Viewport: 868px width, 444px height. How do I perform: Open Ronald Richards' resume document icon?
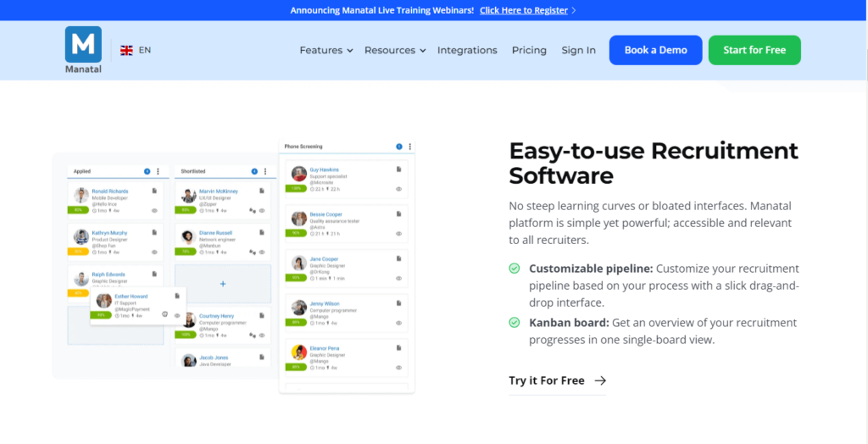click(154, 191)
